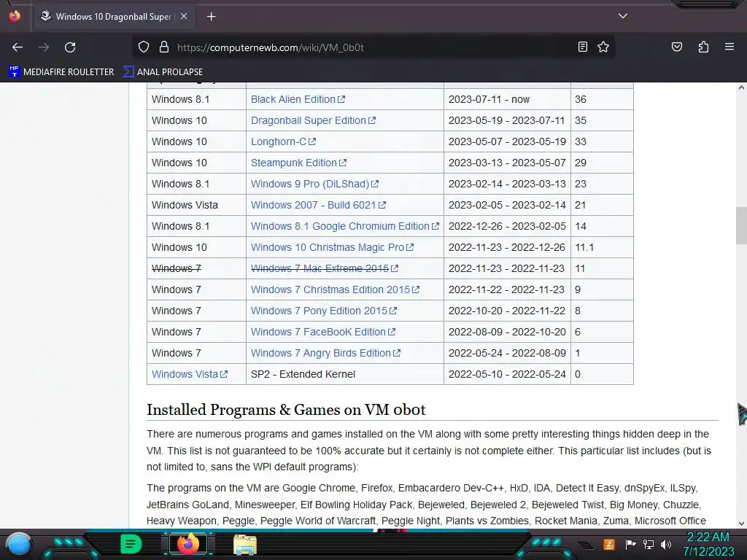
Task: Open a new tab
Action: (211, 17)
